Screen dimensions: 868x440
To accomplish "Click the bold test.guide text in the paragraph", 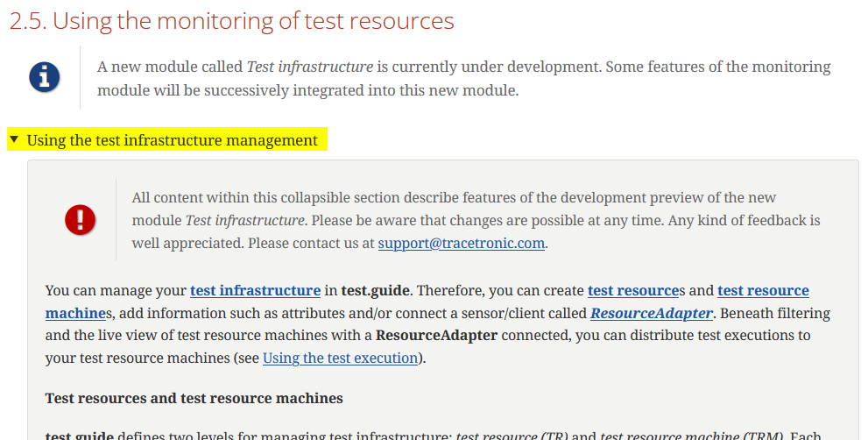I will [x=376, y=290].
